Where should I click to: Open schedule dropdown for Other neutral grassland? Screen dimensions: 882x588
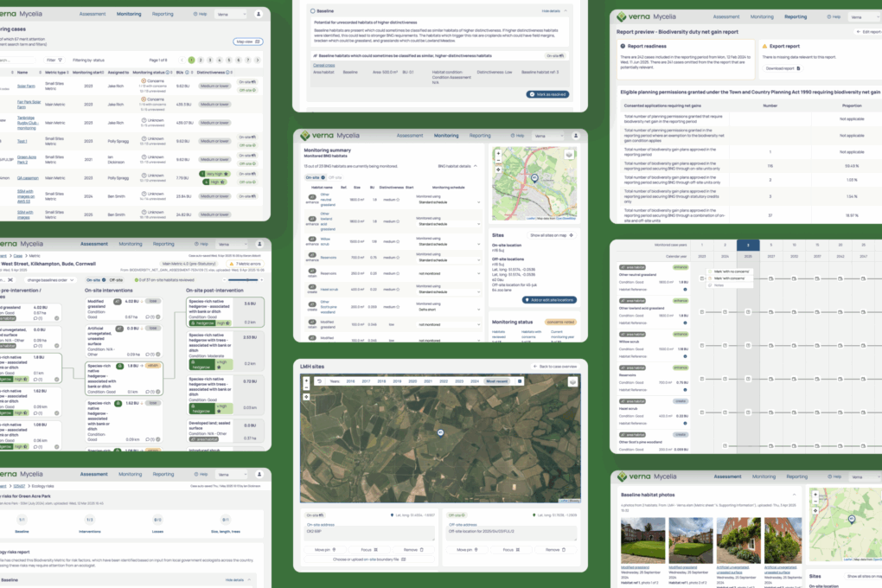point(448,202)
